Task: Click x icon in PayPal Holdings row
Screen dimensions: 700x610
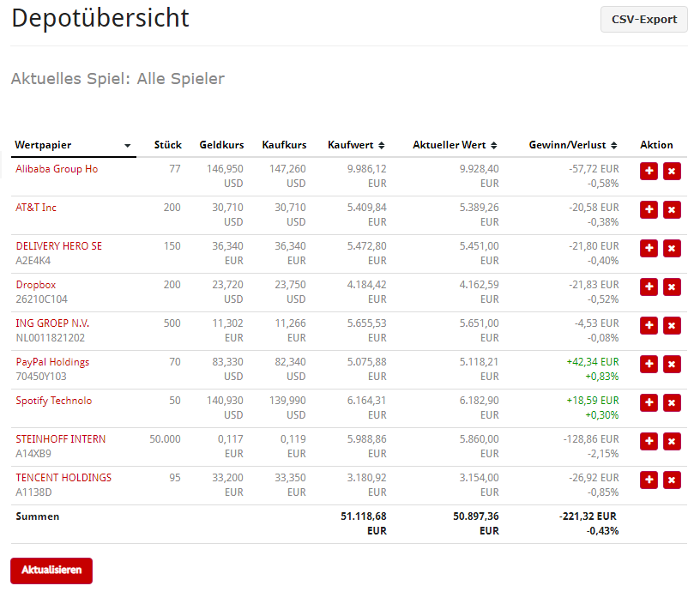Action: click(672, 365)
